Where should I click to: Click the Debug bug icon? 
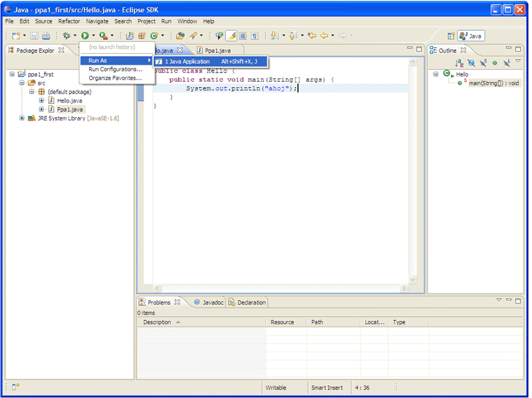66,36
